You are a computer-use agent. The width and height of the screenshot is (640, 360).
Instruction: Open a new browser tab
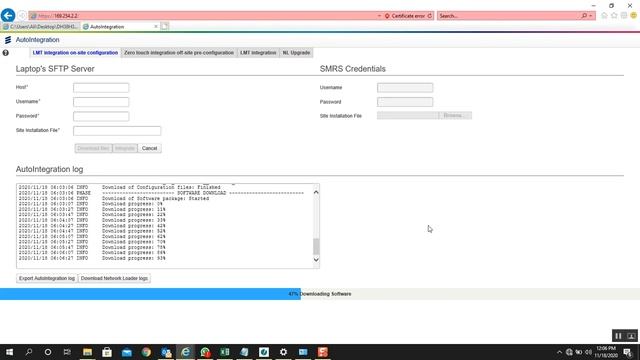[x=164, y=27]
